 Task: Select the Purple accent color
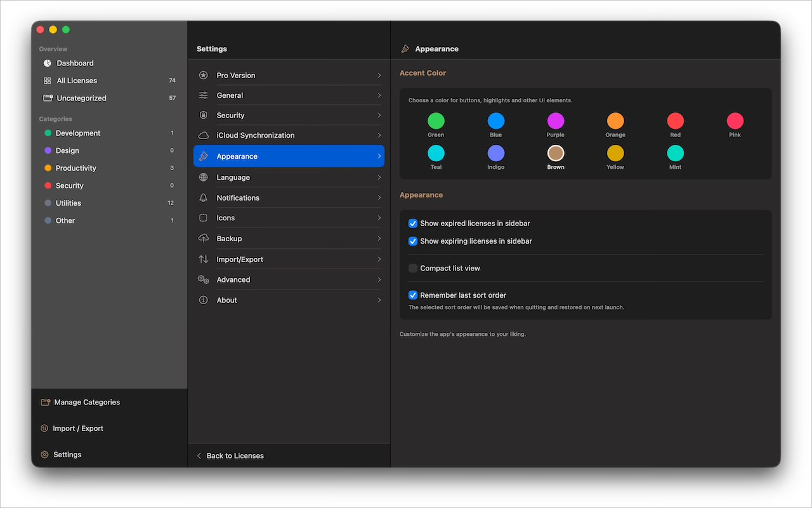point(556,121)
